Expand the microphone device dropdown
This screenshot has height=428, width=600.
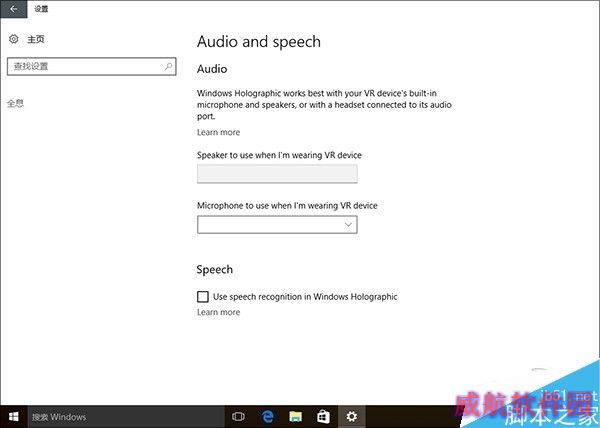tap(277, 225)
